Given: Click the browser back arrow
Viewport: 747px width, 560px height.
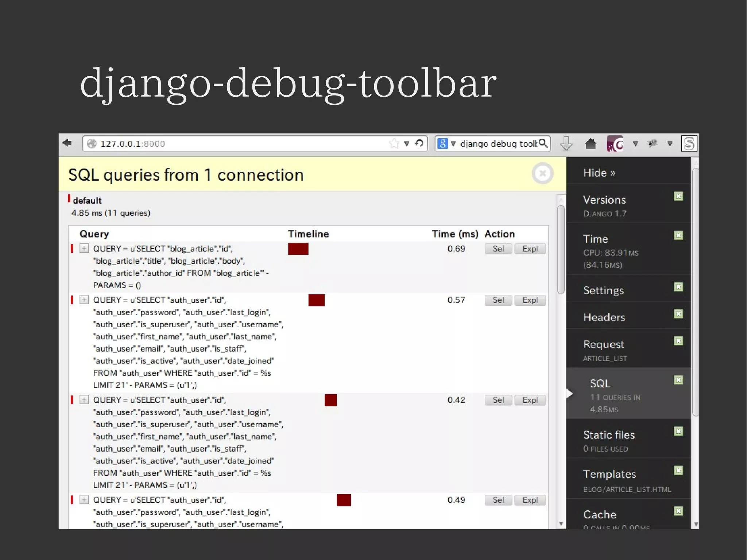Looking at the screenshot, I should [x=67, y=143].
